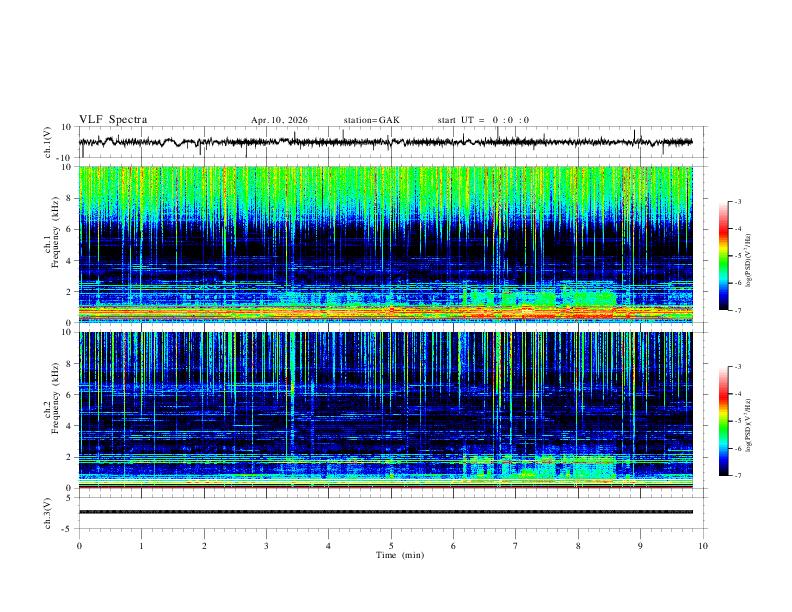792x612 pixels.
Task: Click time axis tick label "8"
Action: point(578,546)
